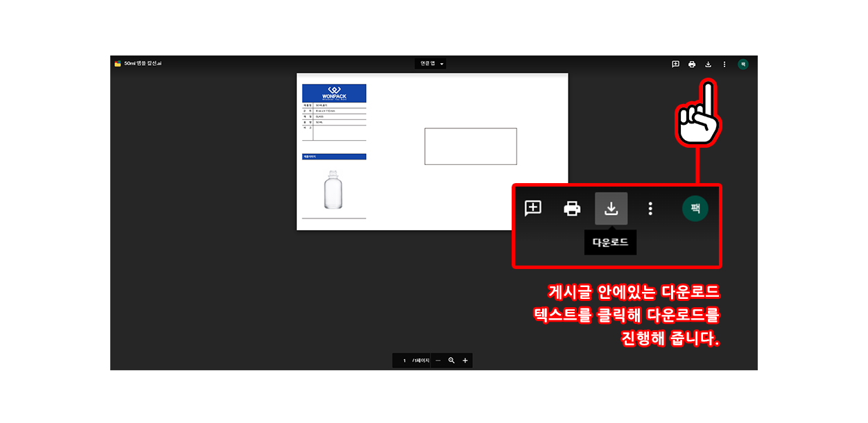Click the page number field showing 1

[x=404, y=361]
